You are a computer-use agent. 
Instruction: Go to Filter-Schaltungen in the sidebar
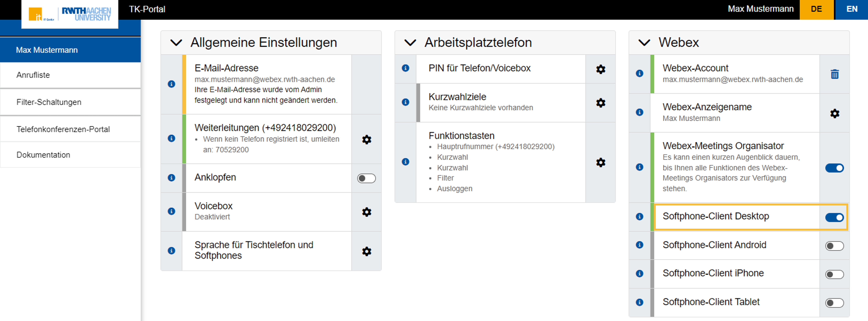(x=49, y=102)
